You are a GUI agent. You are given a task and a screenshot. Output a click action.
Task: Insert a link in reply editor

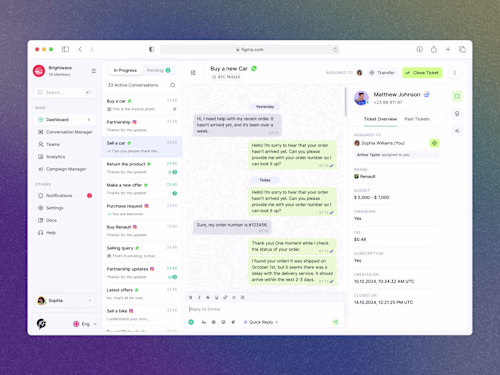tap(225, 297)
